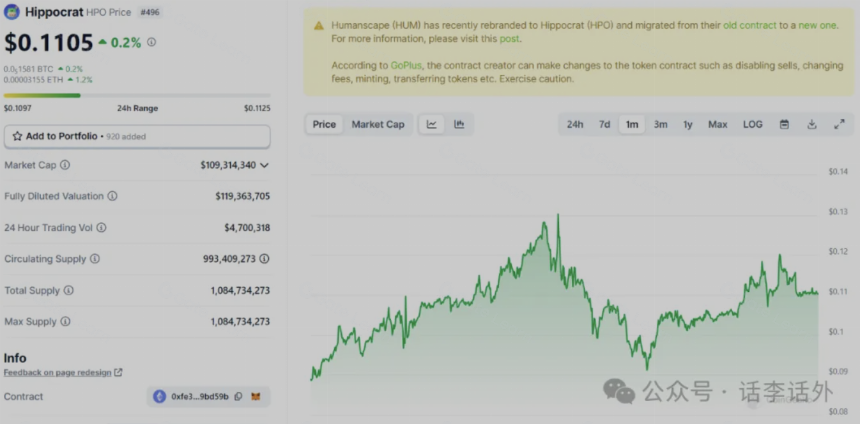The height and width of the screenshot is (424, 860).
Task: Switch to line chart view icon
Action: point(432,125)
